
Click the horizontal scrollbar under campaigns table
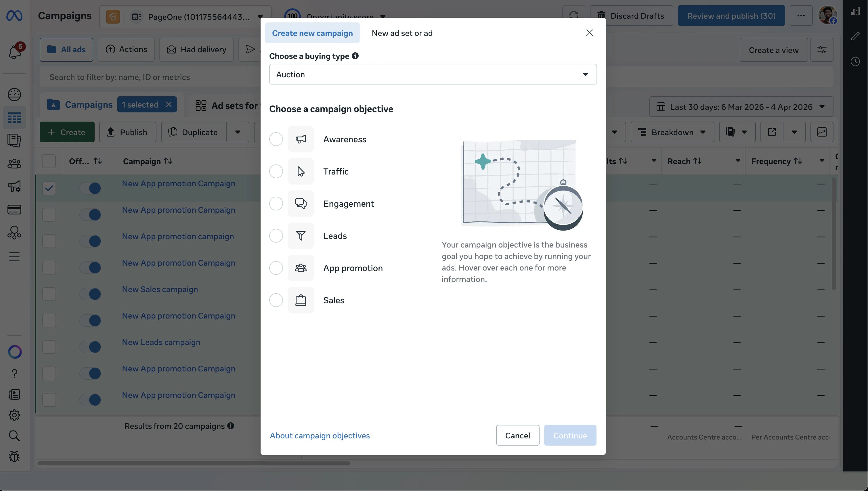(194, 463)
